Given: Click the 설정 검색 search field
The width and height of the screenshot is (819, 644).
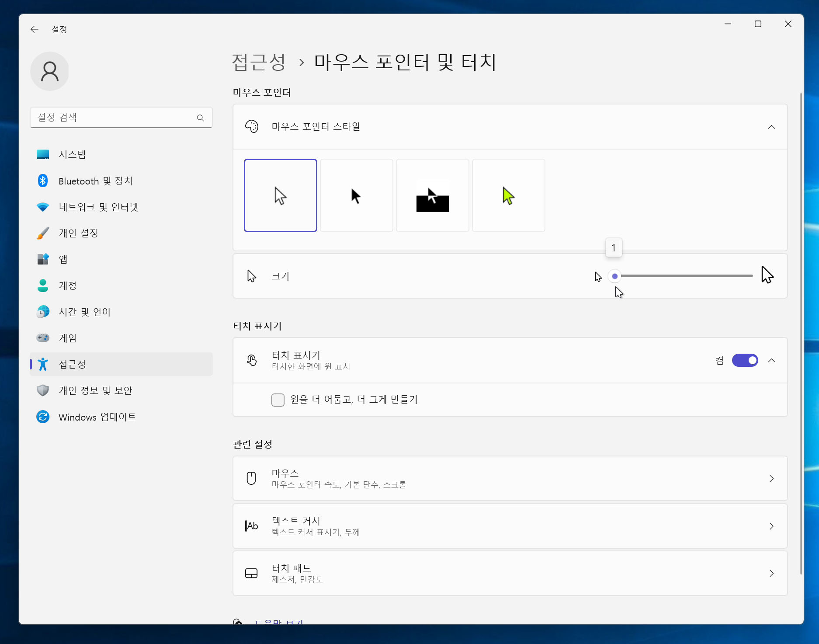Looking at the screenshot, I should coord(121,118).
